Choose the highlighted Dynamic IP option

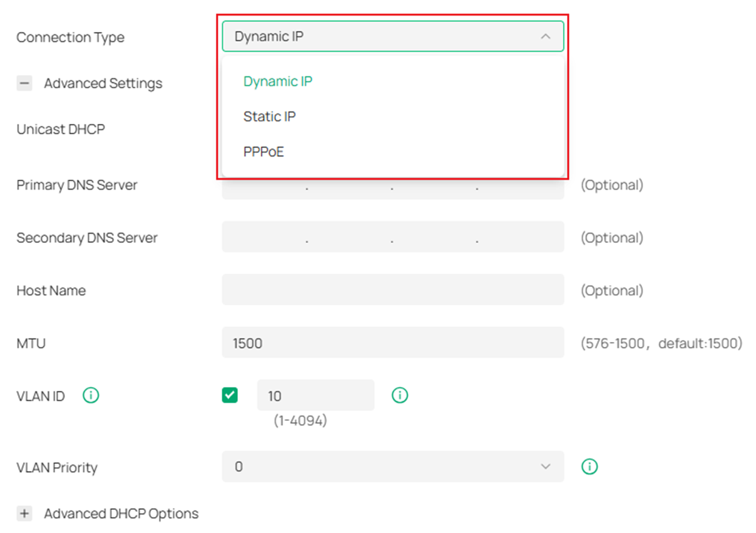[x=277, y=81]
